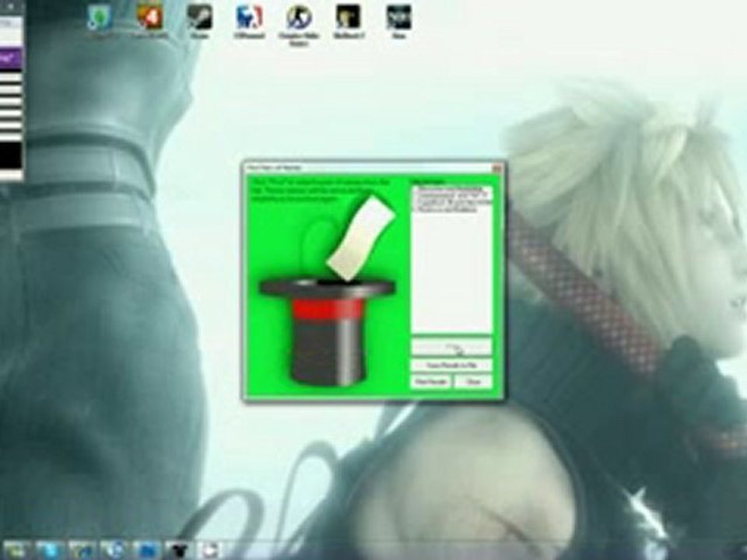The width and height of the screenshot is (747, 560).
Task: Open the blue folder taskbar icon
Action: click(146, 551)
